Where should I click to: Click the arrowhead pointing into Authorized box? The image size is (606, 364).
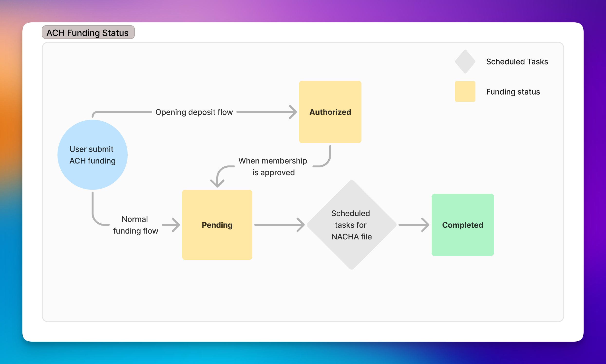point(293,112)
